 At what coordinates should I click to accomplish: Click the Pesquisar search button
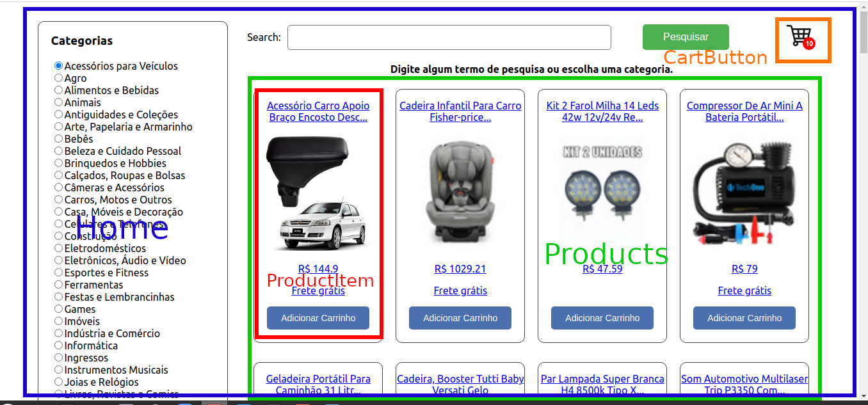(686, 37)
